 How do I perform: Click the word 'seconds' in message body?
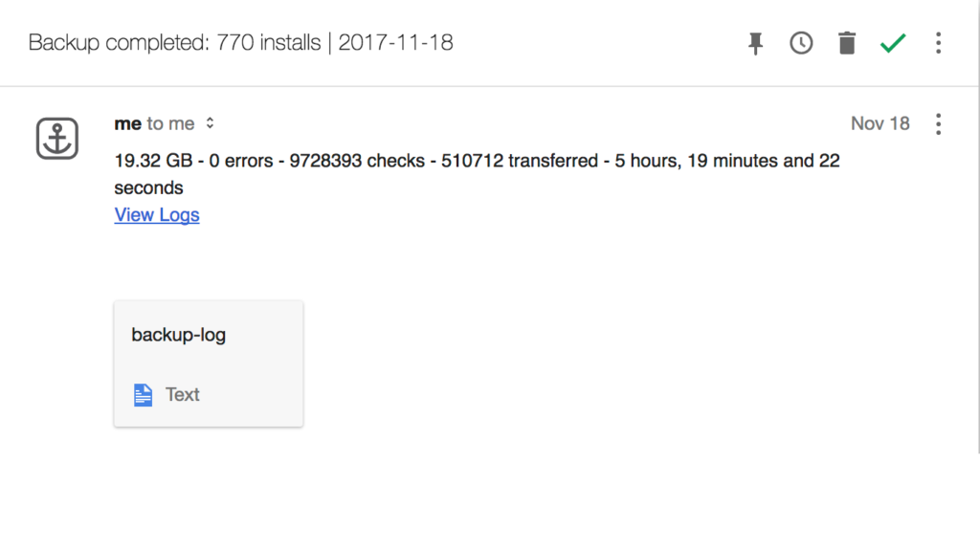click(x=148, y=187)
